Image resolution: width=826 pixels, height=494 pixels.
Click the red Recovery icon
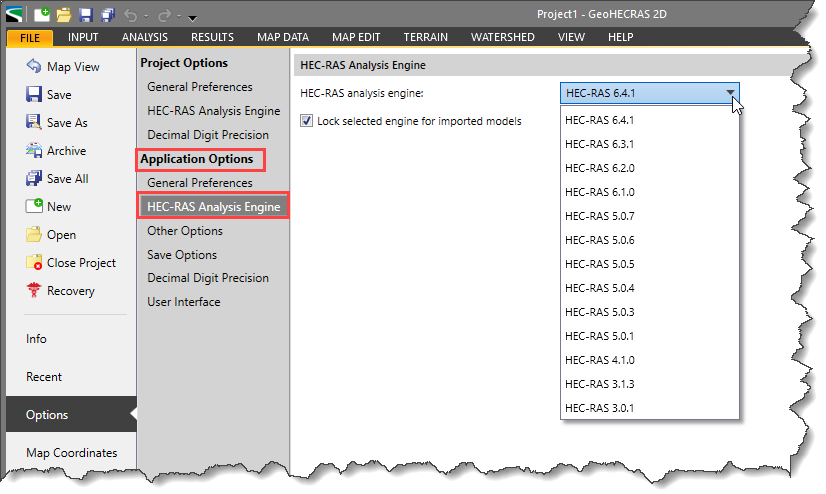tap(34, 290)
